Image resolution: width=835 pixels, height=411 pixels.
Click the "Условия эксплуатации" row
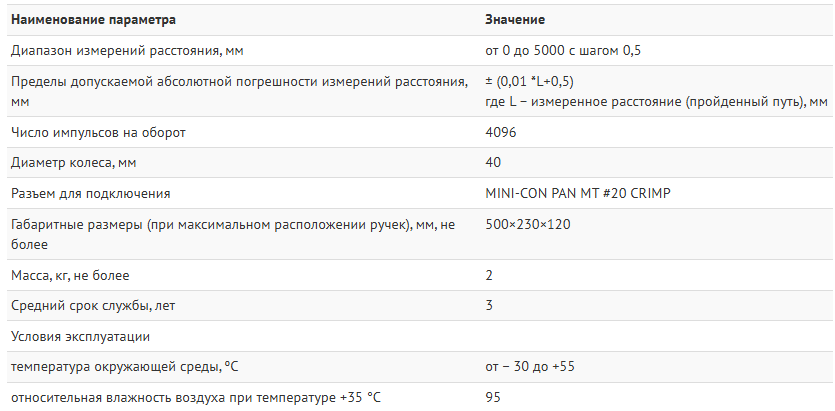(x=80, y=336)
